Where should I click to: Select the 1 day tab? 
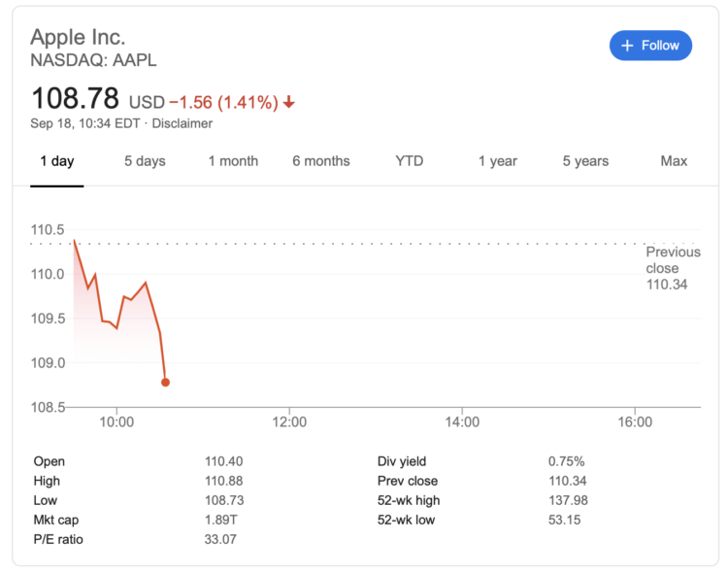click(x=56, y=161)
